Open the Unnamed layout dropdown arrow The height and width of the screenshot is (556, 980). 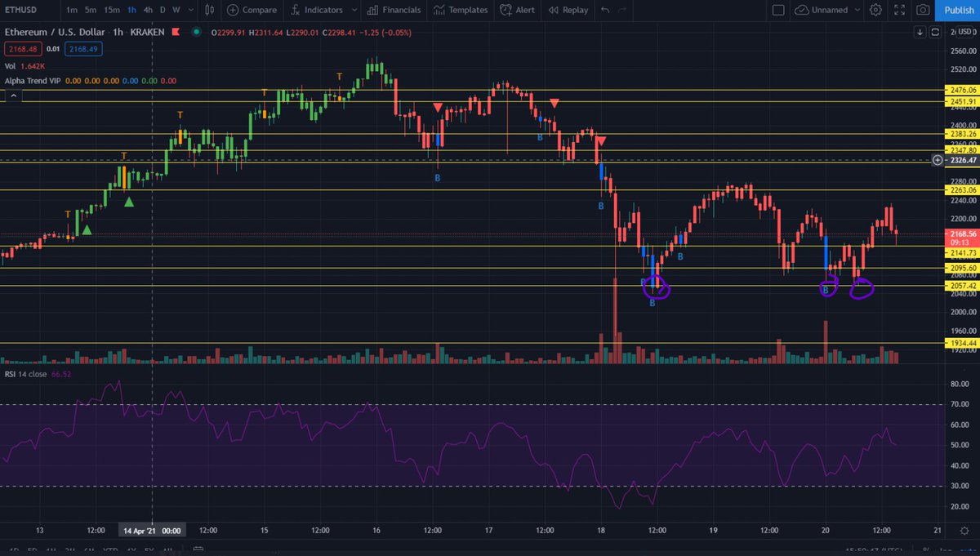point(857,10)
